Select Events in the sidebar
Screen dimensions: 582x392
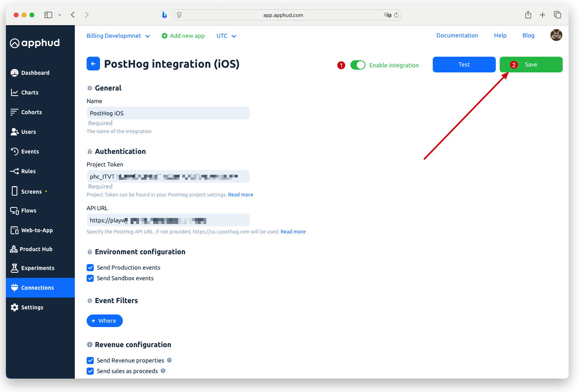coord(40,152)
